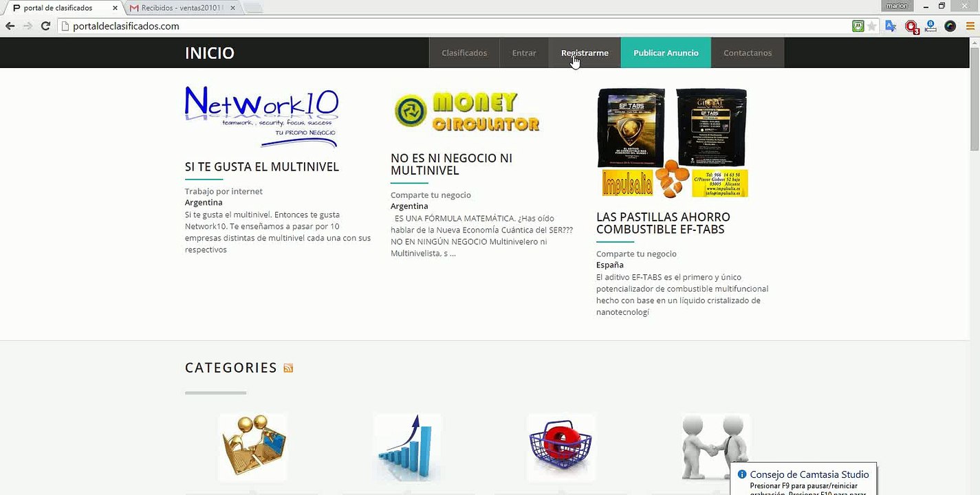Open the Entrar menu item
This screenshot has width=980, height=495.
[524, 53]
